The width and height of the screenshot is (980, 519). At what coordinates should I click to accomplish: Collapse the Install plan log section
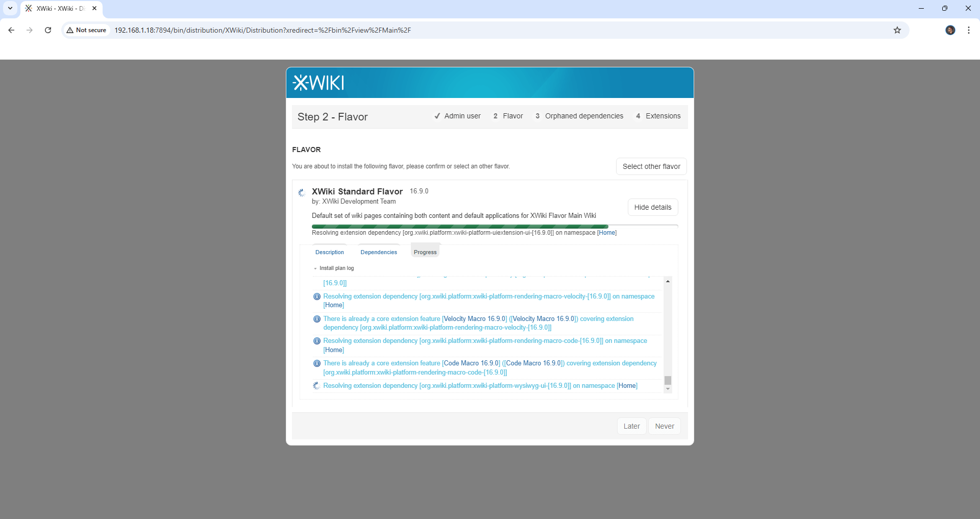(334, 268)
